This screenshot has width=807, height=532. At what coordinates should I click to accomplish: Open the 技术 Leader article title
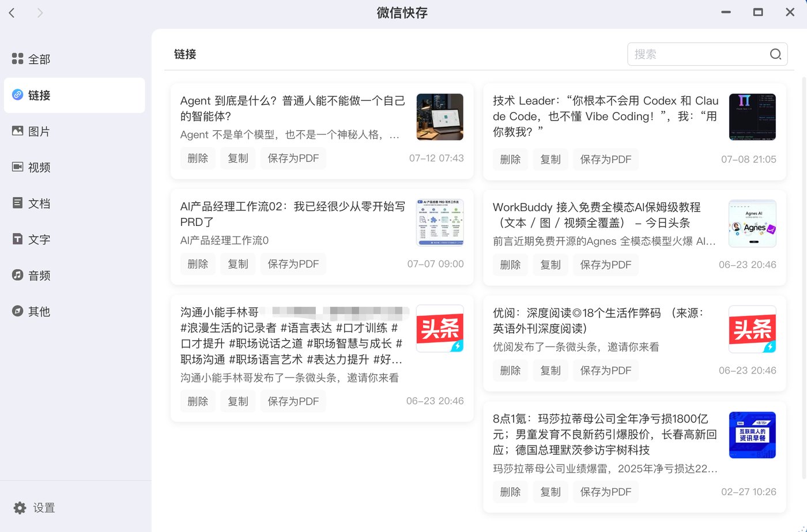(x=606, y=116)
